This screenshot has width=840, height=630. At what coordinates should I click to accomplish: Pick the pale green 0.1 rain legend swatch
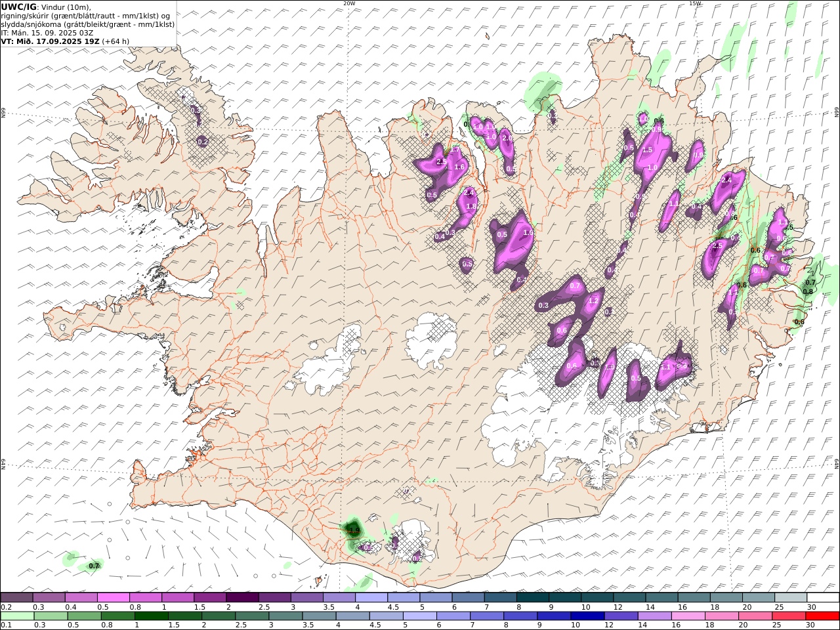tap(18, 616)
